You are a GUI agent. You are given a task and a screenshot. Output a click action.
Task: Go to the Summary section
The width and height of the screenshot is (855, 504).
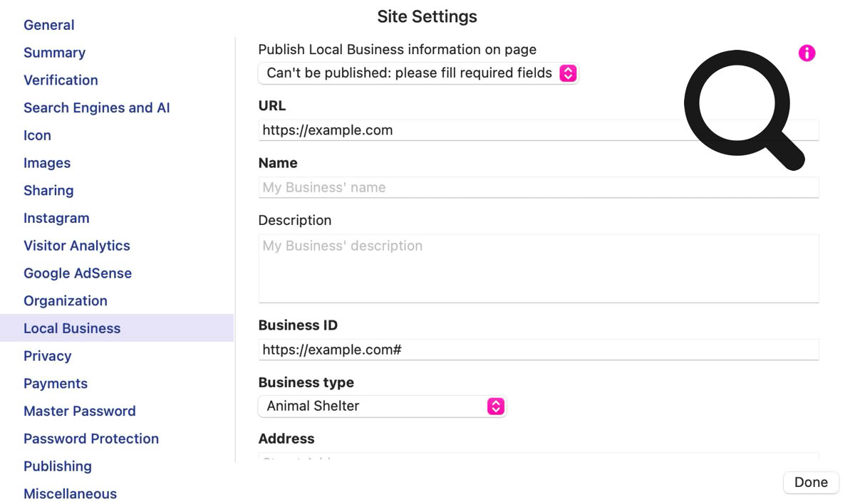[x=54, y=53]
